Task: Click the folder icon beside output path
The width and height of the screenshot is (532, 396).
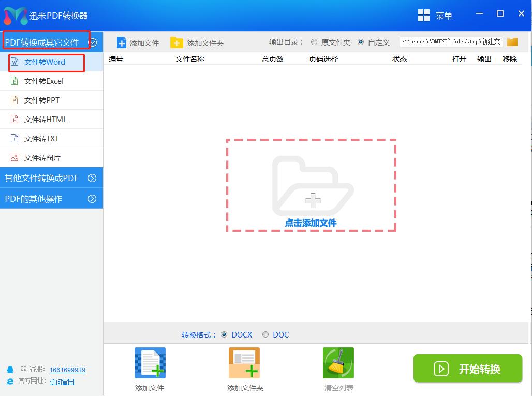Action: [x=512, y=42]
